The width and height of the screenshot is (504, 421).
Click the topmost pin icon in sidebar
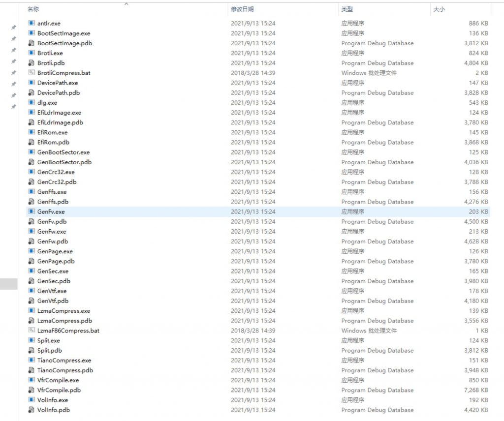coord(14,28)
